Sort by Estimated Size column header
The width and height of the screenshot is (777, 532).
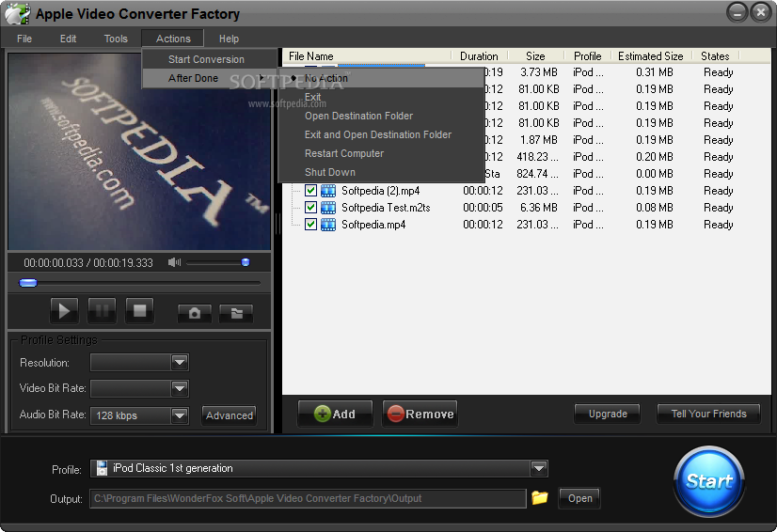tap(651, 56)
